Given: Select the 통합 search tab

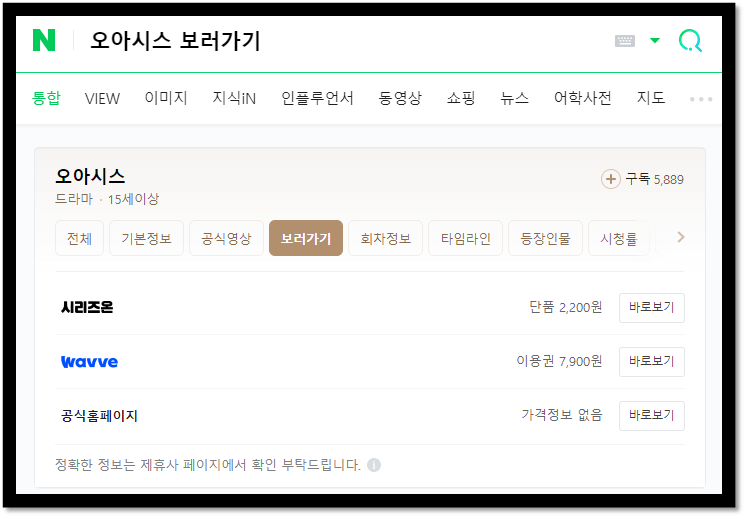Looking at the screenshot, I should tap(46, 98).
